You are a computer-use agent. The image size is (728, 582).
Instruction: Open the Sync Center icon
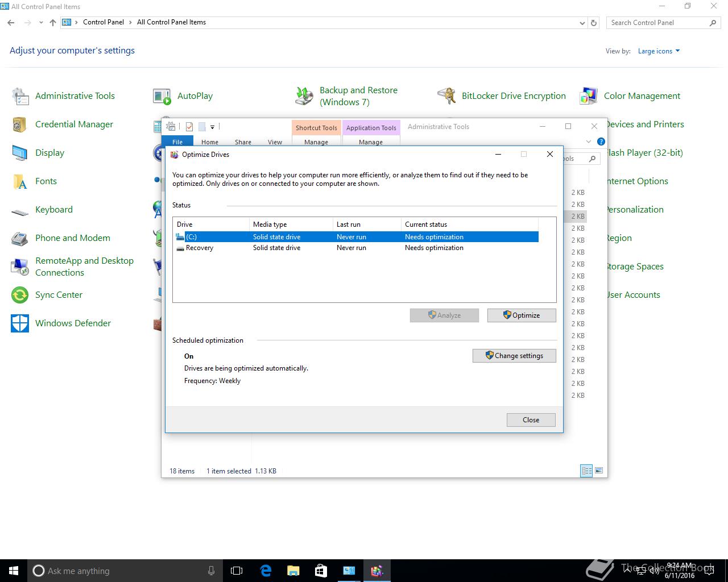tap(20, 295)
